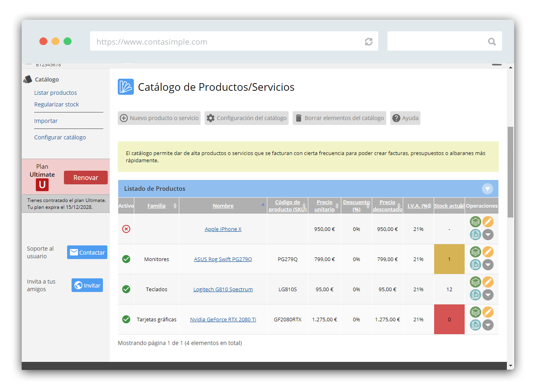Open the Ayuda help button

coord(405,118)
